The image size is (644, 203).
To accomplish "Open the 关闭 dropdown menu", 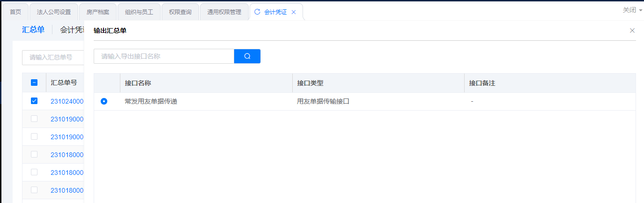I will (632, 10).
